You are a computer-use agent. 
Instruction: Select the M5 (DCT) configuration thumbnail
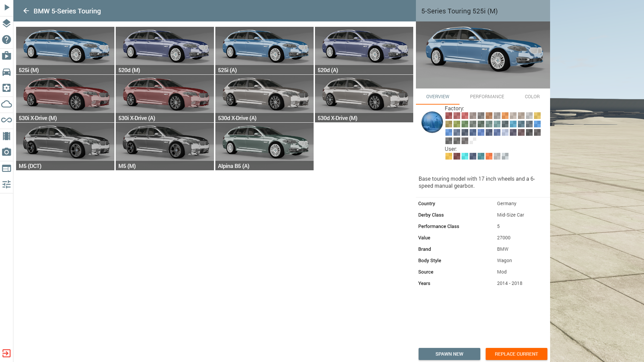tap(65, 146)
